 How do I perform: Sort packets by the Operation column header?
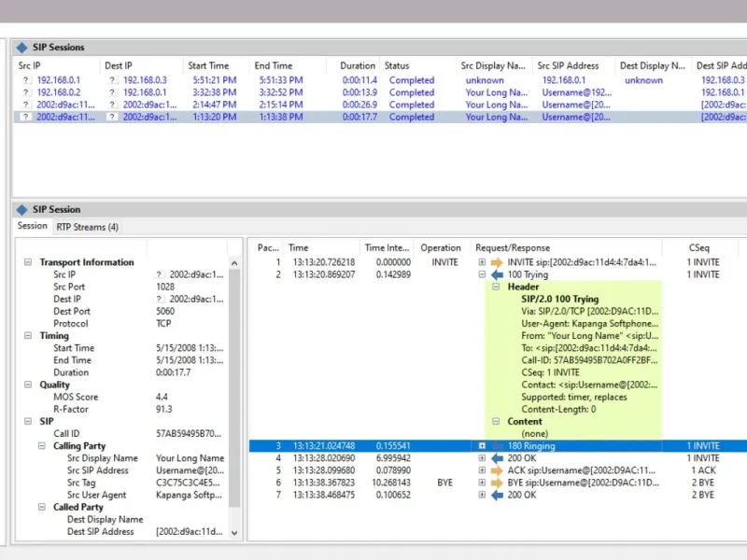coord(440,248)
